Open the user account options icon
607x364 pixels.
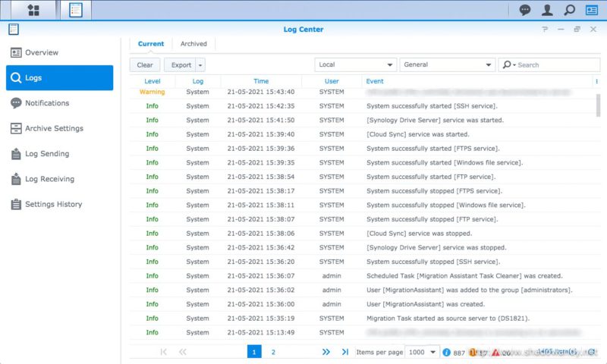547,10
